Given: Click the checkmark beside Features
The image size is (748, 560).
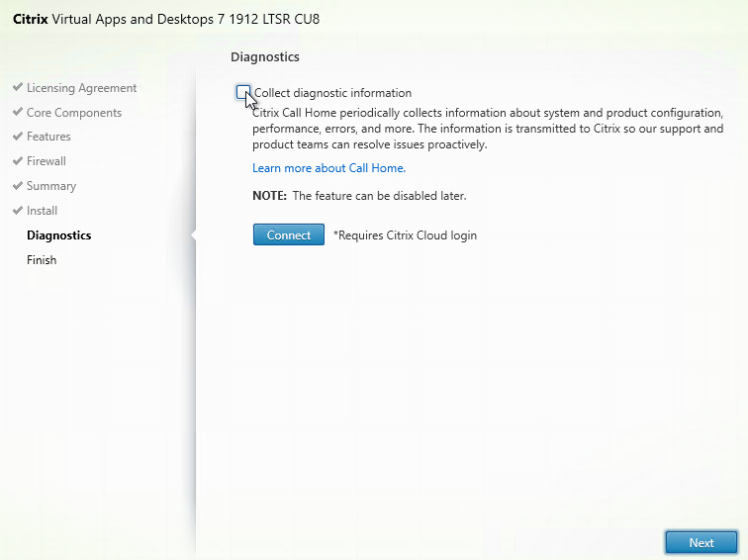Looking at the screenshot, I should coord(18,136).
